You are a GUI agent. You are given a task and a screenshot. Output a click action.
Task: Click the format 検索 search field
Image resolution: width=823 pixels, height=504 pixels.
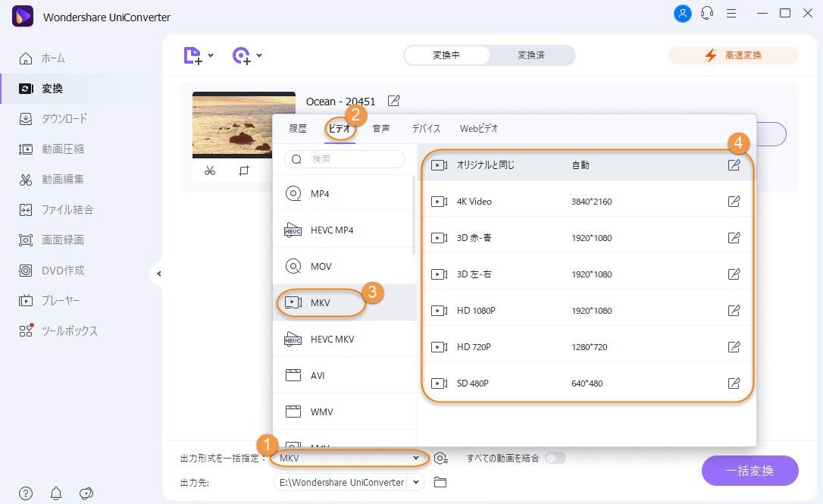coord(345,159)
